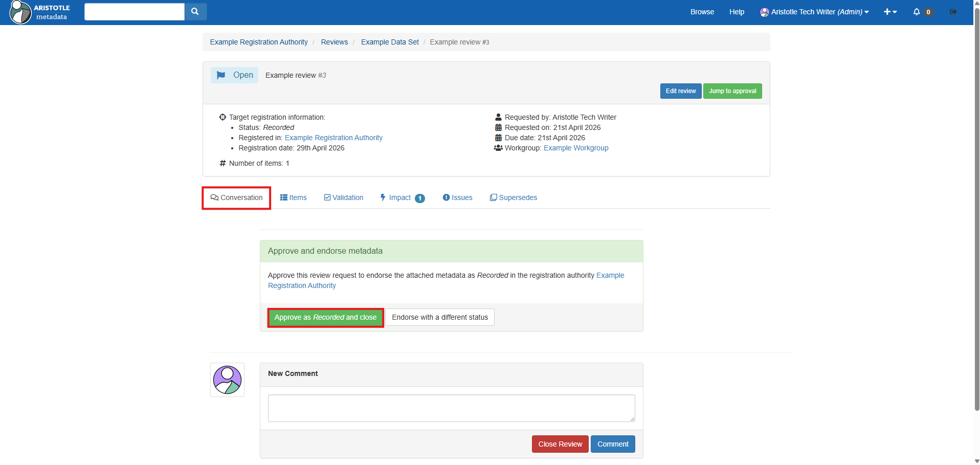The height and width of the screenshot is (465, 980).
Task: Open the Example Workgroup link
Action: 576,148
